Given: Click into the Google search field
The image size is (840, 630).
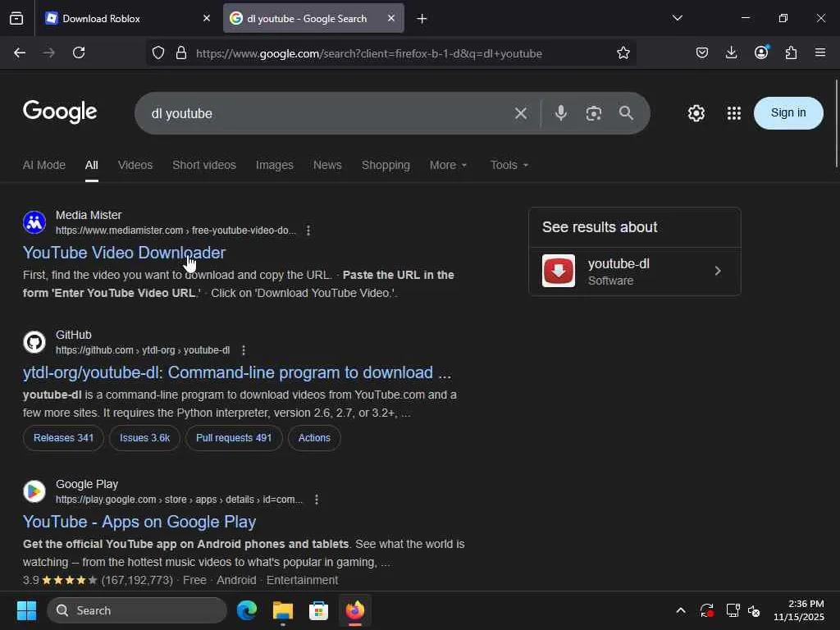Looking at the screenshot, I should click(x=326, y=113).
